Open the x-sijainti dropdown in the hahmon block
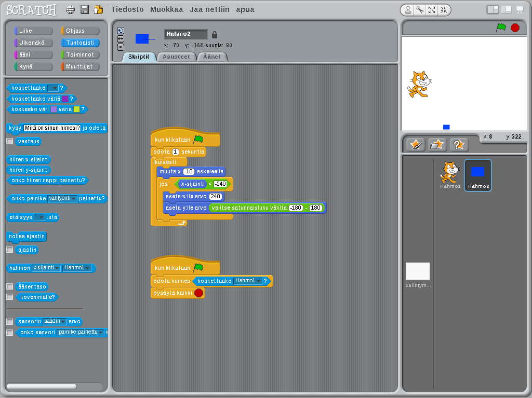 46,268
